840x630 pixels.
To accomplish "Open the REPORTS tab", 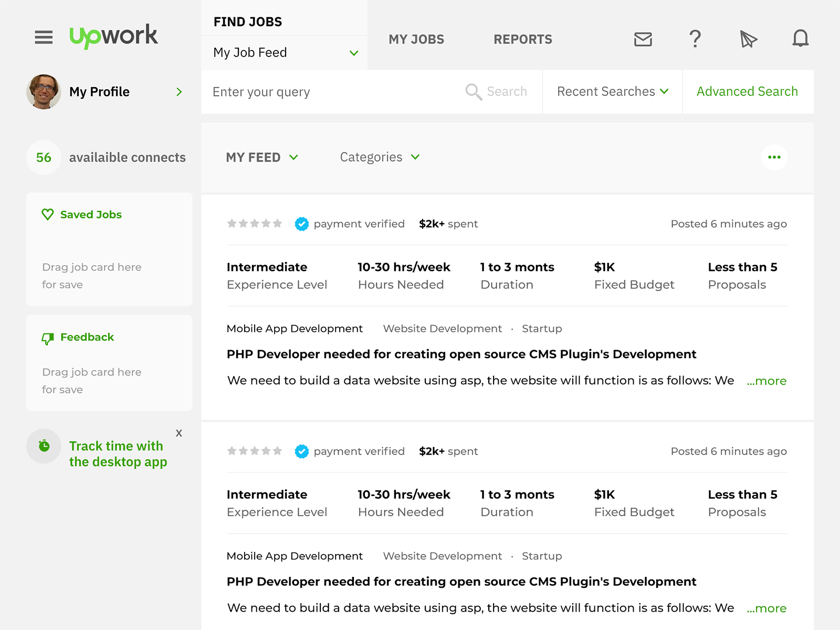I will click(522, 39).
